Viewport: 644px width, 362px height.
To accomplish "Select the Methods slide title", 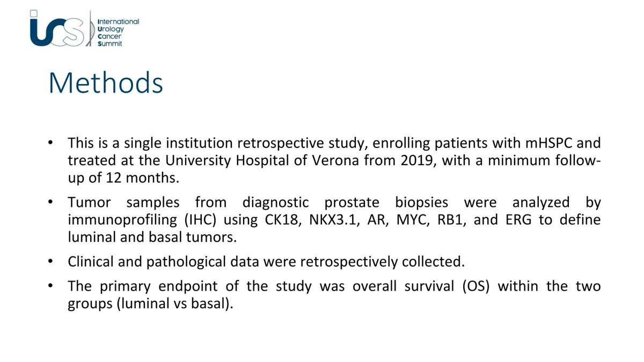I will 106,83.
